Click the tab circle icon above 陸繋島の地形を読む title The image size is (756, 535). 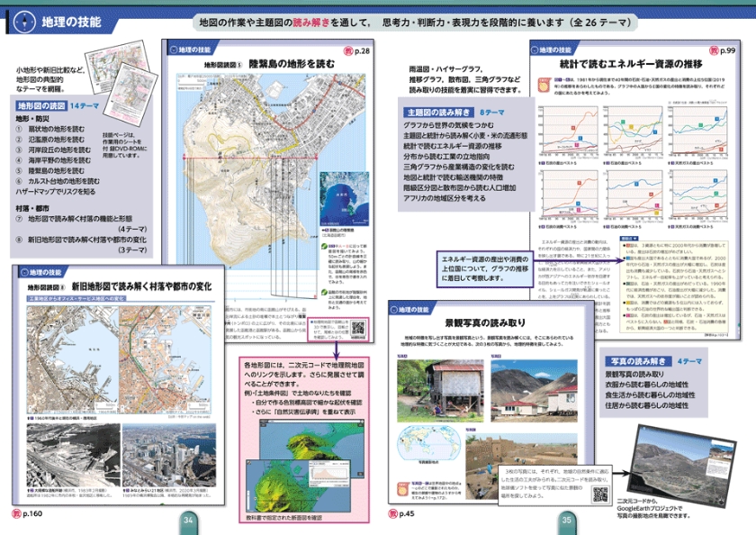click(x=174, y=50)
